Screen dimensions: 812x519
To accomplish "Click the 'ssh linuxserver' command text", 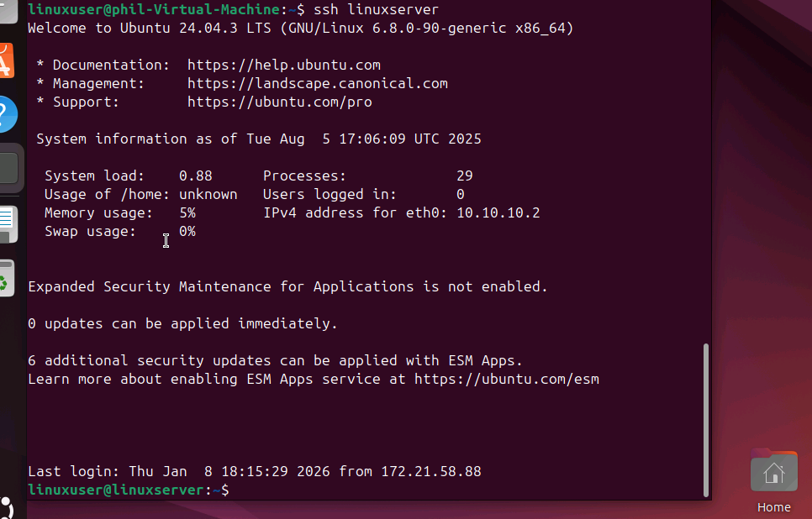I will coord(376,9).
